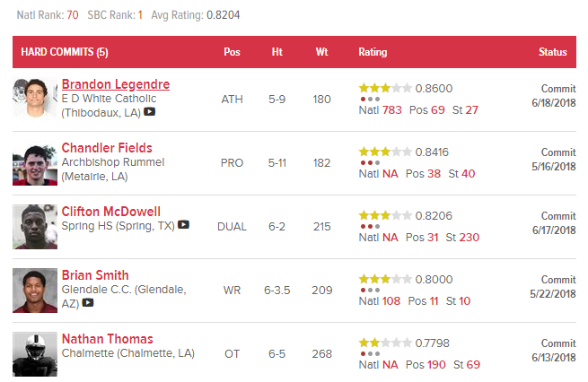
Task: Click Brian Smith's star rating
Action: [x=385, y=279]
